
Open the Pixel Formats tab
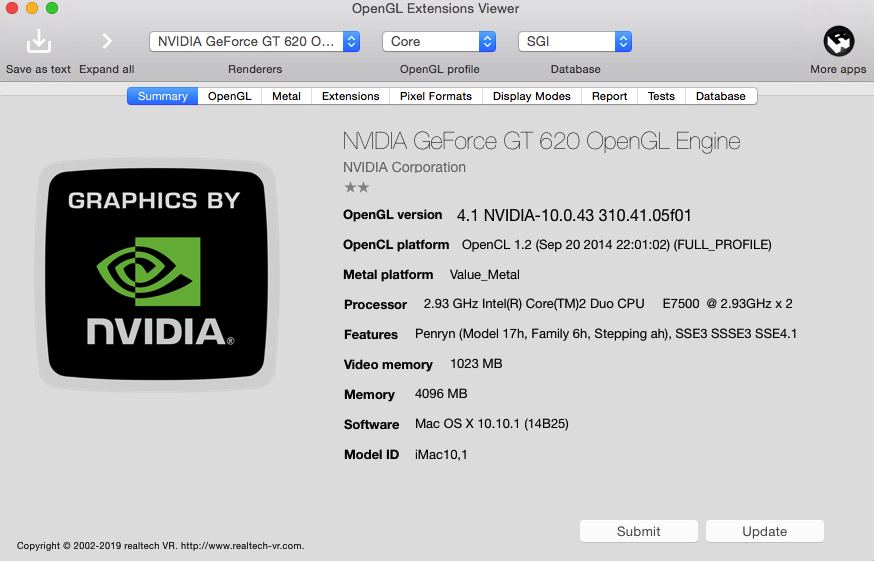point(436,96)
